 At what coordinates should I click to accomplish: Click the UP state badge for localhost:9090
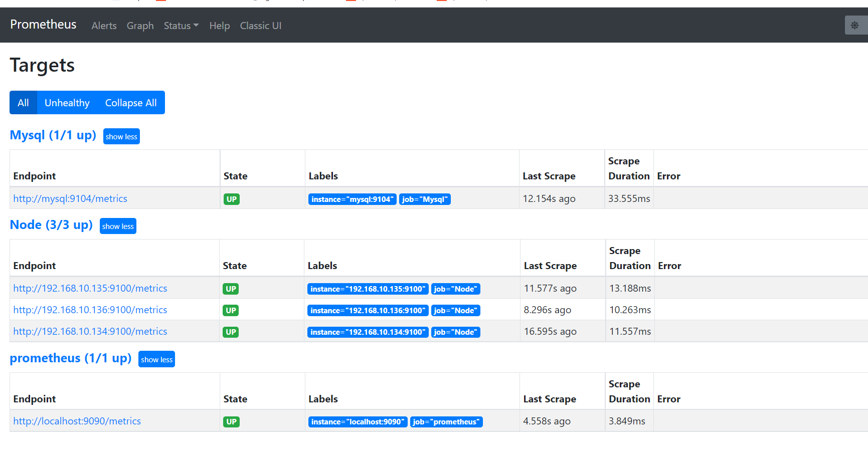click(232, 421)
